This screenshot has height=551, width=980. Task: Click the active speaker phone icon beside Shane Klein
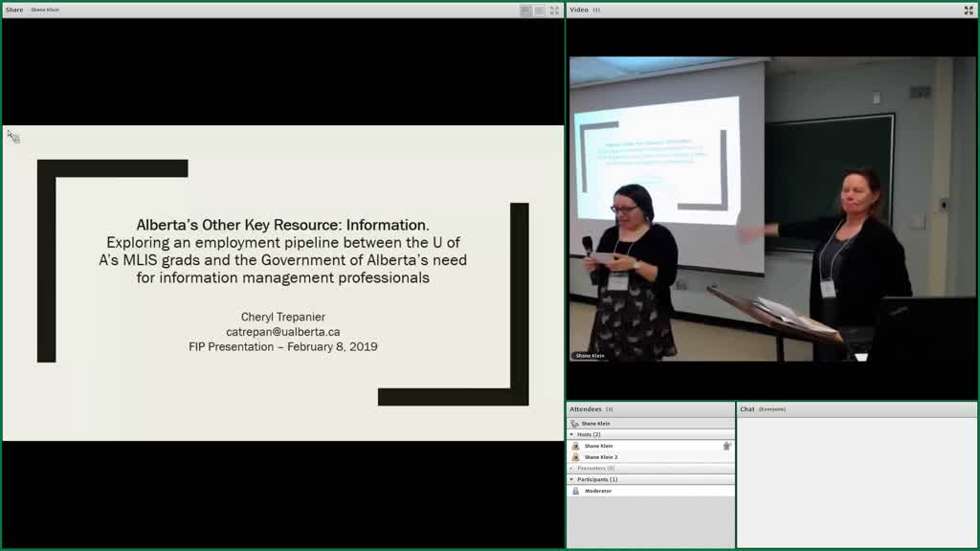[575, 424]
